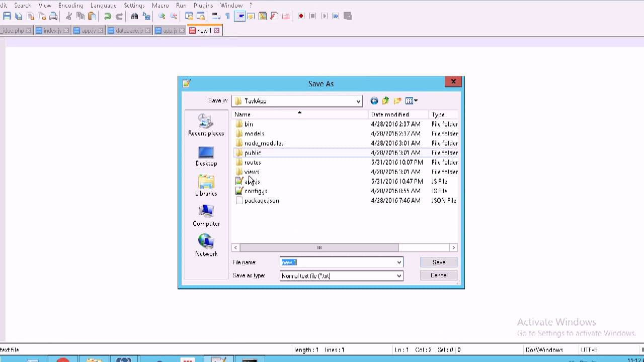Select the node_modules folder
Viewport: 644px width, 362px height.
[x=264, y=143]
